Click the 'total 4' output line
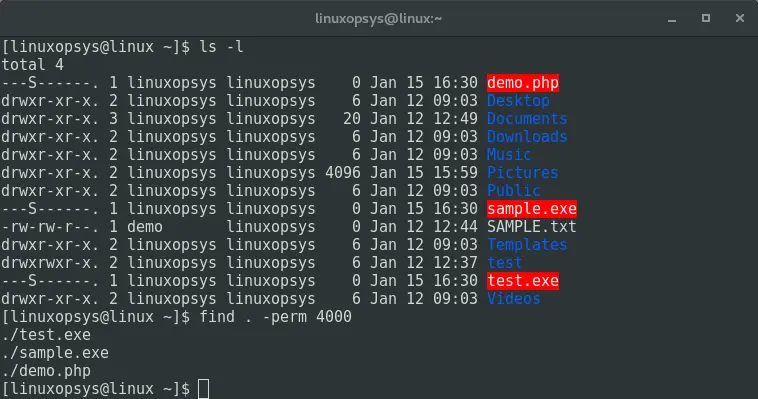This screenshot has width=758, height=399. click(x=32, y=65)
